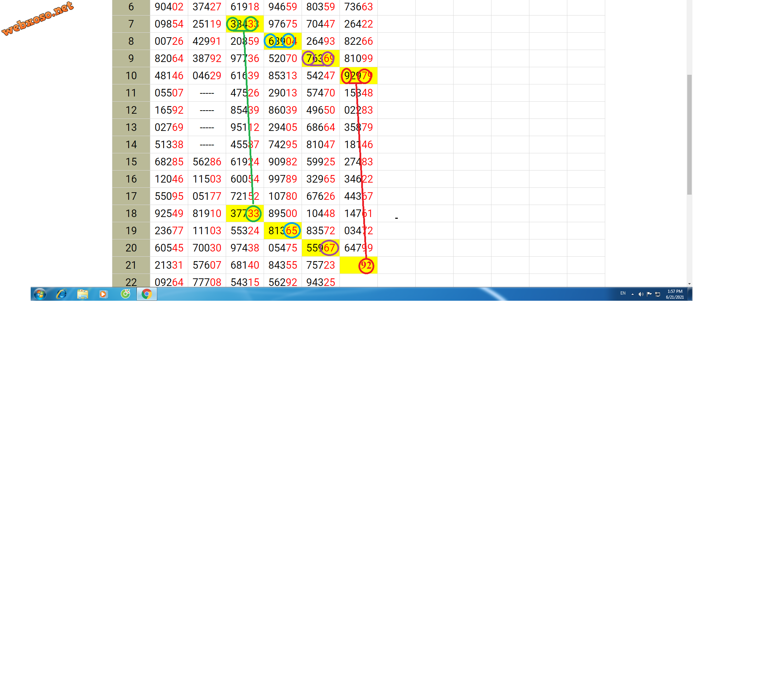Image resolution: width=761 pixels, height=700 pixels.
Task: Click dashed empty cell in row 11
Action: click(x=207, y=93)
